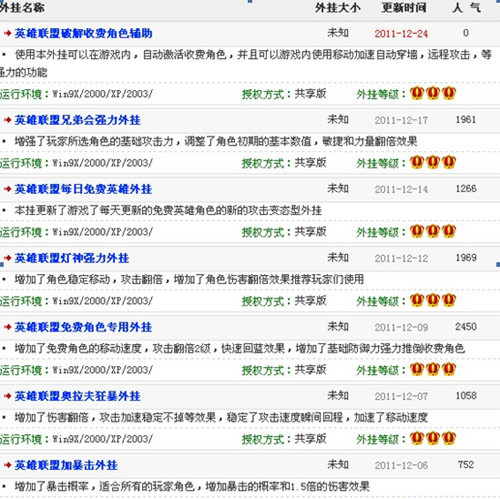The width and height of the screenshot is (500, 499).
Task: Click red arrow icon beside 英雄联盟奥拉夫狂暴外挂
Action: [x=7, y=396]
